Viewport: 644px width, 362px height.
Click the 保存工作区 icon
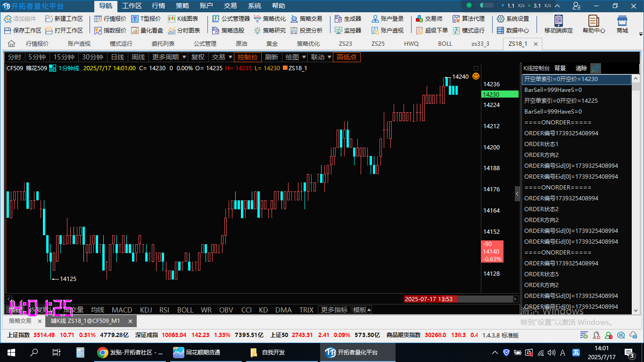pyautogui.click(x=8, y=31)
